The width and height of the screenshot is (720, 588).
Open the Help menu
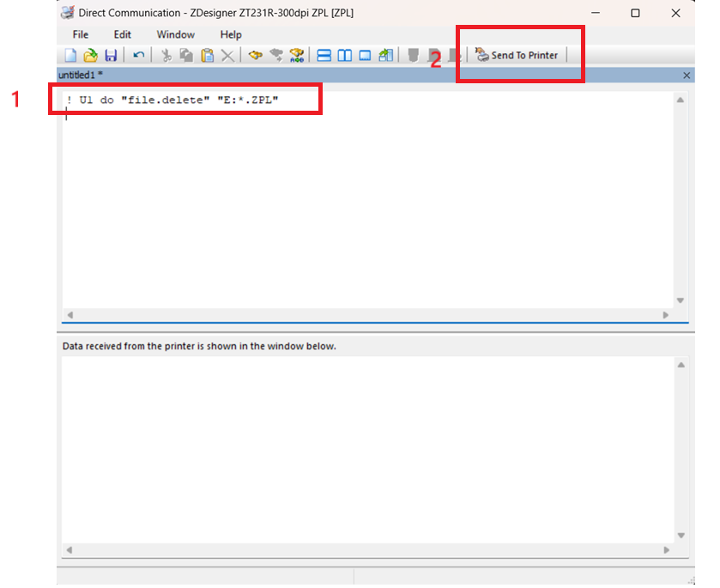(x=231, y=34)
